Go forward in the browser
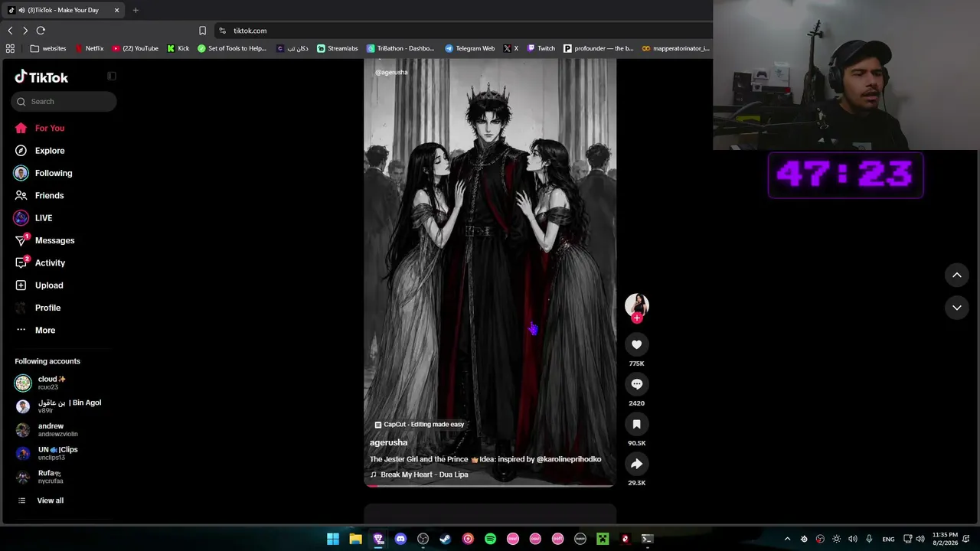 click(x=25, y=31)
